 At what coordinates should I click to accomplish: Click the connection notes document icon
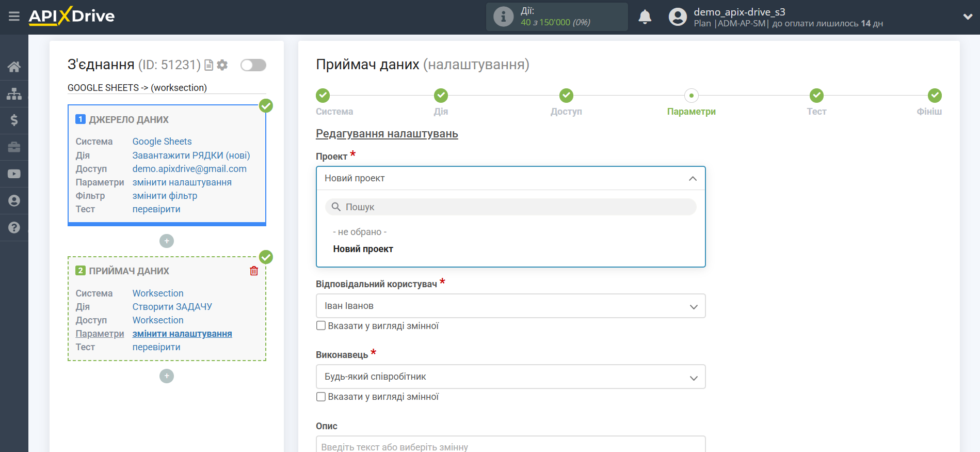coord(209,65)
